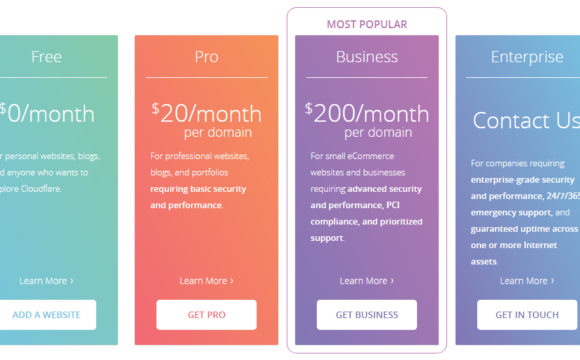Click the Enterprise plan description paragraph
This screenshot has height=360, width=580.
pyautogui.click(x=525, y=212)
